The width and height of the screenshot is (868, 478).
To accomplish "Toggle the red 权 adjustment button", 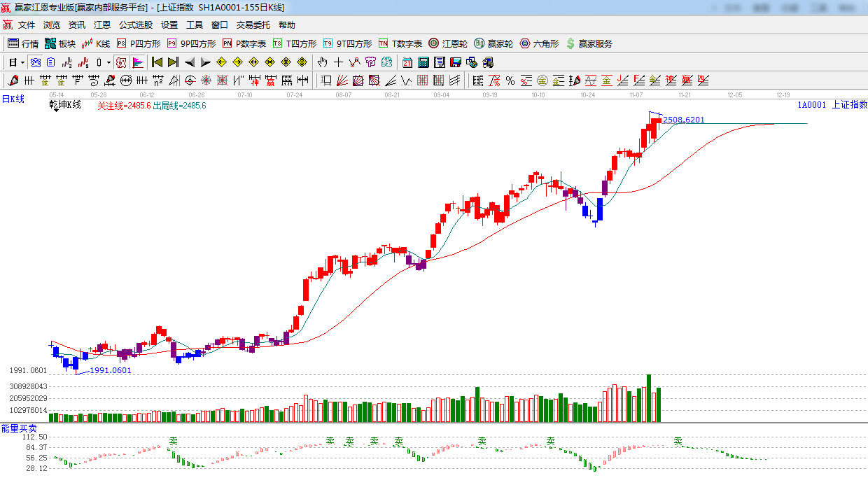I will pyautogui.click(x=121, y=62).
